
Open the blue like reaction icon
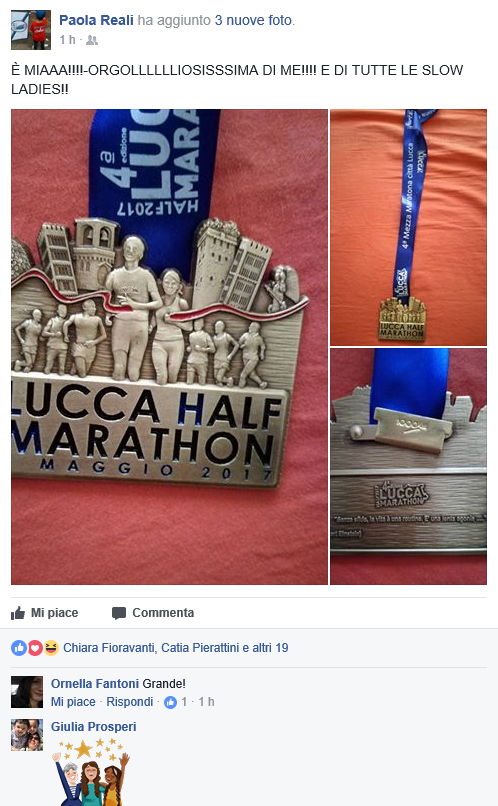tap(19, 648)
